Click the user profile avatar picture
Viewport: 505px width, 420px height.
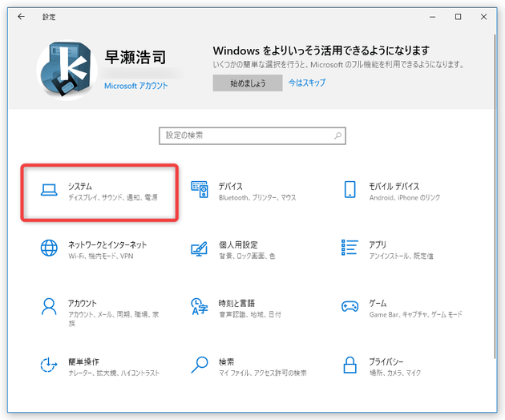click(67, 70)
